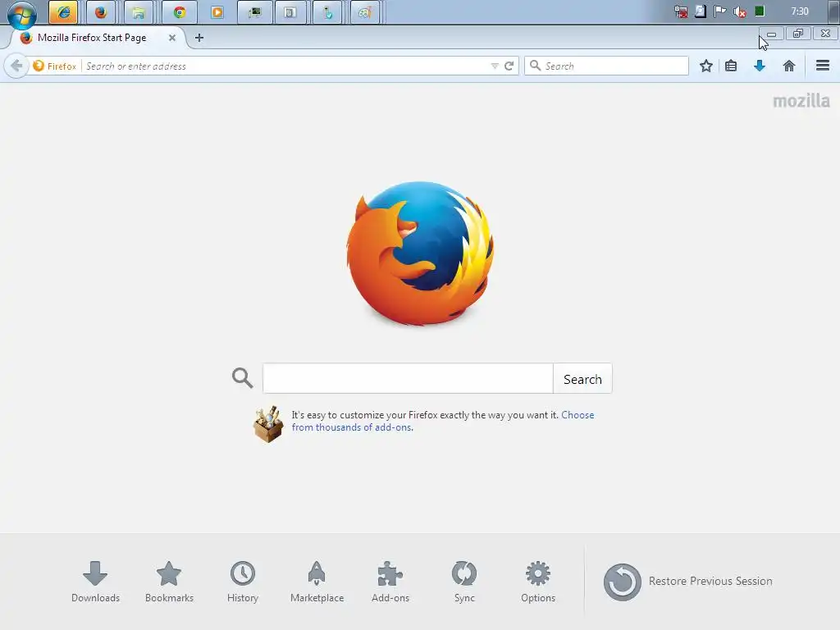
Task: Click Restore Previous Session
Action: (688, 582)
